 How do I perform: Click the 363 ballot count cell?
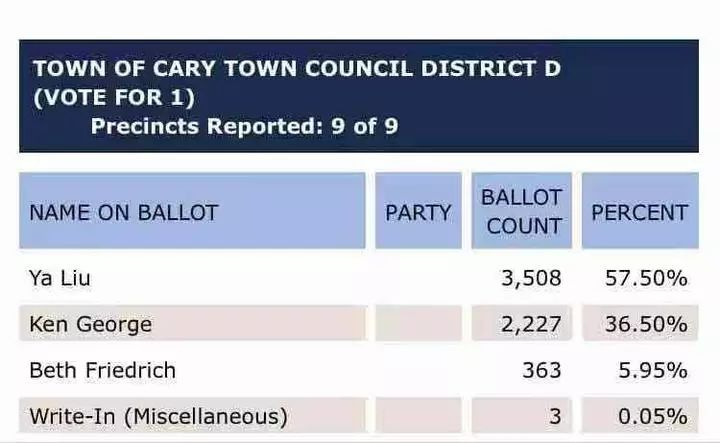542,370
